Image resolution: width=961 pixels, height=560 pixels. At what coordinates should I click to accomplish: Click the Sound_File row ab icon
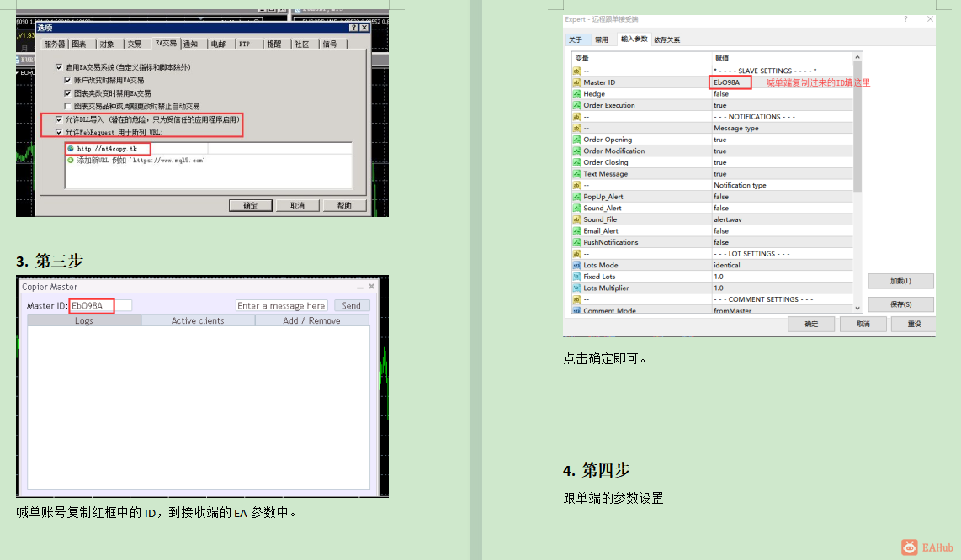click(x=576, y=219)
